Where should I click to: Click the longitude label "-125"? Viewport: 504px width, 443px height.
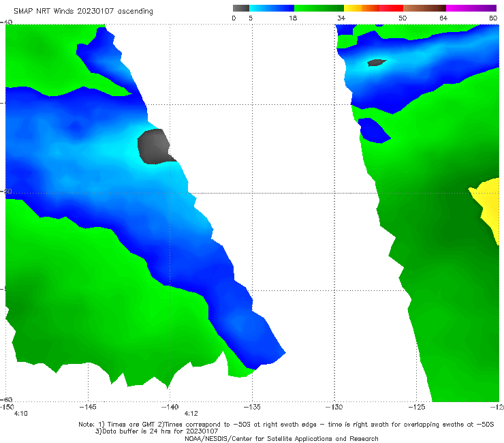pyautogui.click(x=417, y=407)
